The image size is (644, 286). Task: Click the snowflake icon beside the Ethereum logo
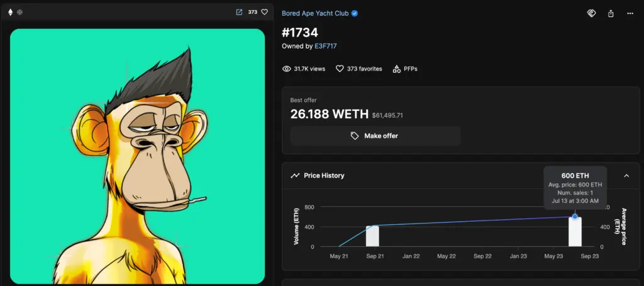tap(19, 13)
